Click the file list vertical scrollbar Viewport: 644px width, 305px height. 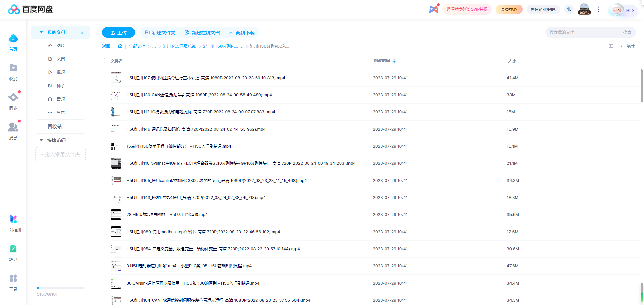[x=642, y=86]
